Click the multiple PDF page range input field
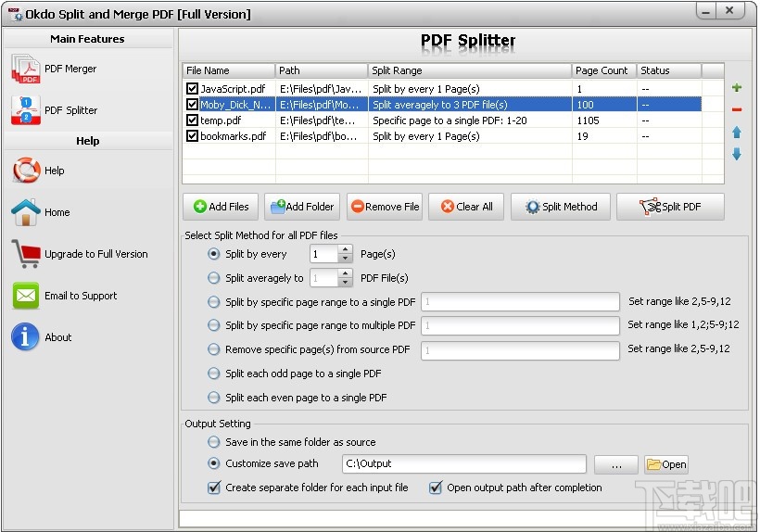Screen dimensions: 760x532 point(520,325)
